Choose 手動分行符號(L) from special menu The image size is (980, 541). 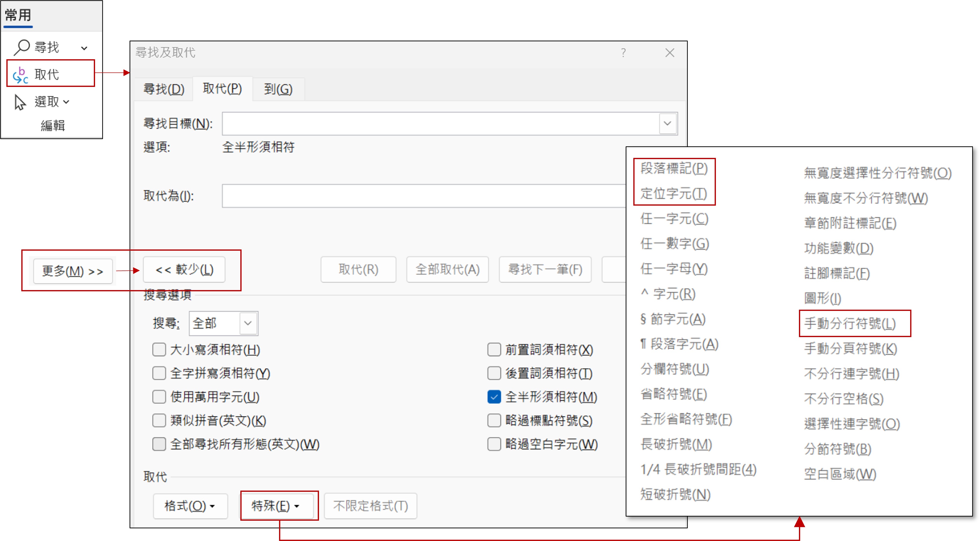click(x=850, y=324)
